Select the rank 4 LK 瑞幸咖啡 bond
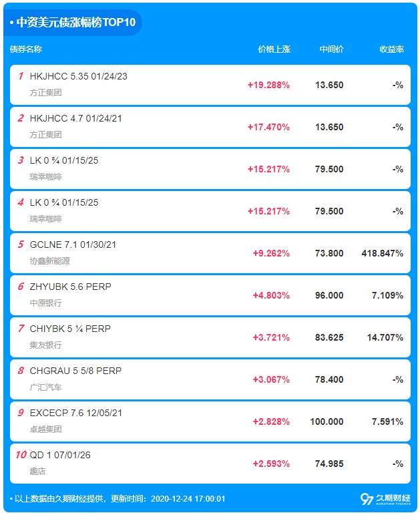 tap(64, 203)
